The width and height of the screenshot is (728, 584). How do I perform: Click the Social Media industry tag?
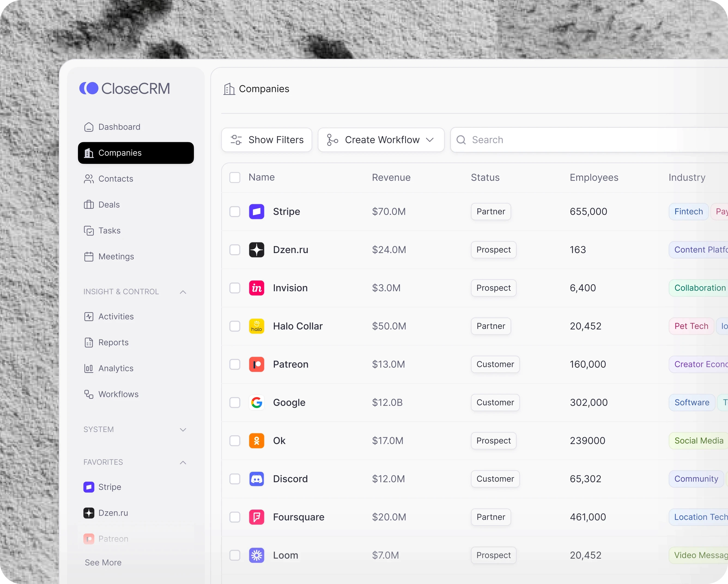698,440
